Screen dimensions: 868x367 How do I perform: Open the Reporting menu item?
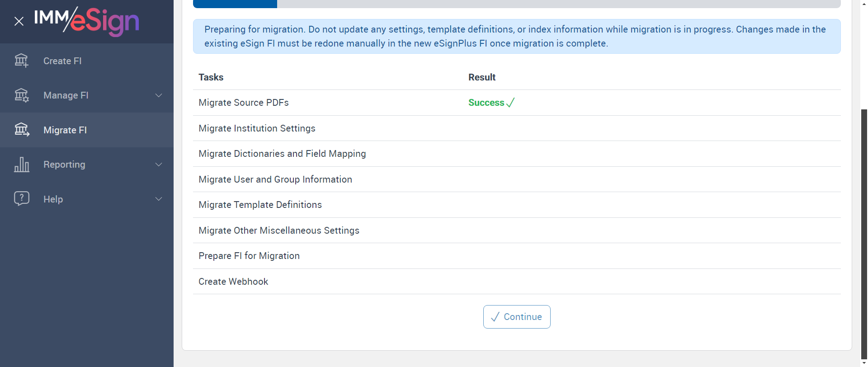pos(64,165)
